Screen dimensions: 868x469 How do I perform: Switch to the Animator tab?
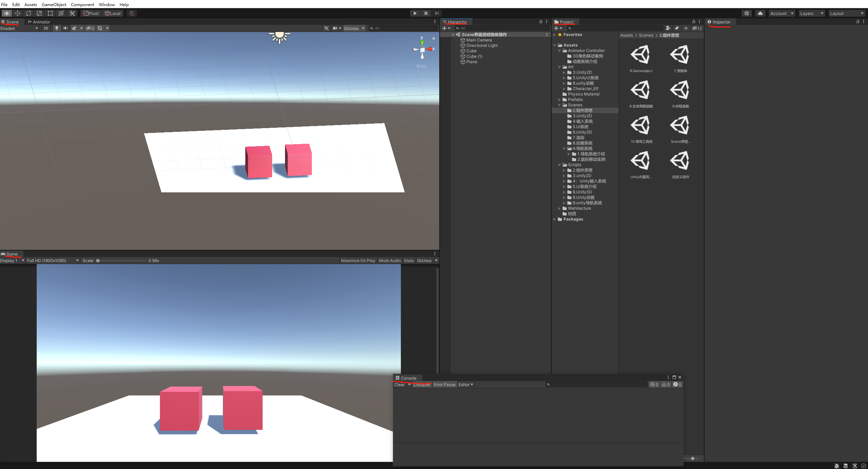(x=39, y=22)
